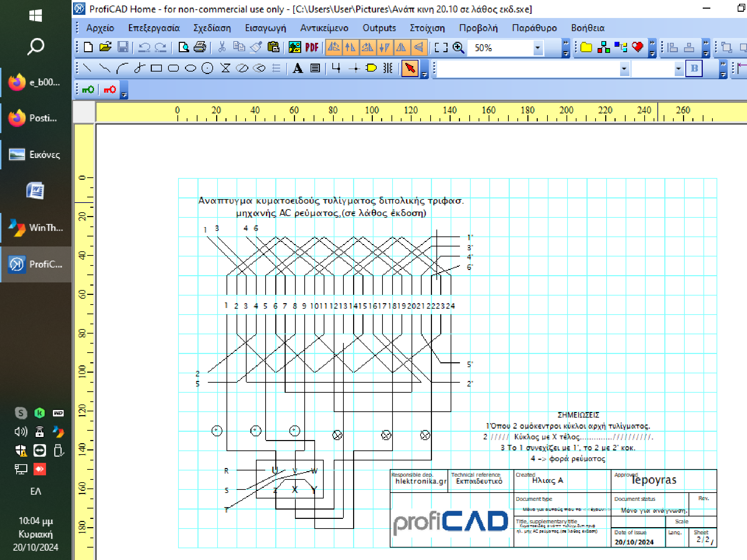Expand the font size dropdown
The image size is (747, 560).
tap(678, 68)
